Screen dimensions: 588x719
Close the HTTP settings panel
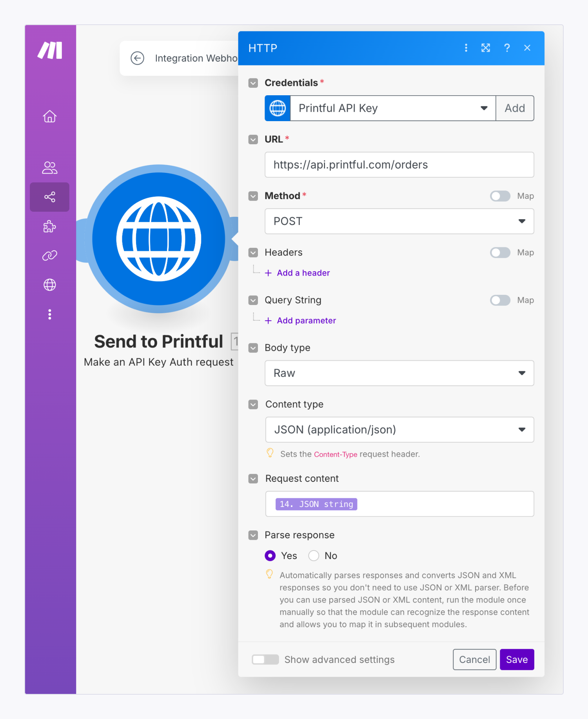(527, 48)
